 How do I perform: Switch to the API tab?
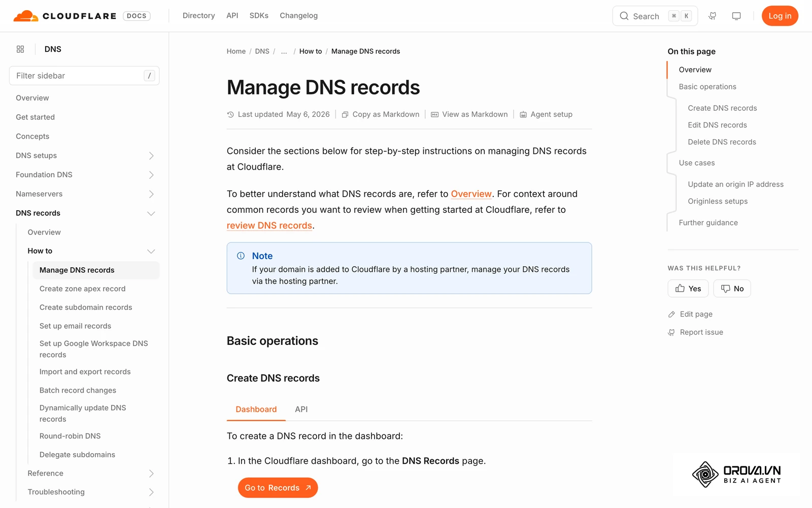click(301, 409)
